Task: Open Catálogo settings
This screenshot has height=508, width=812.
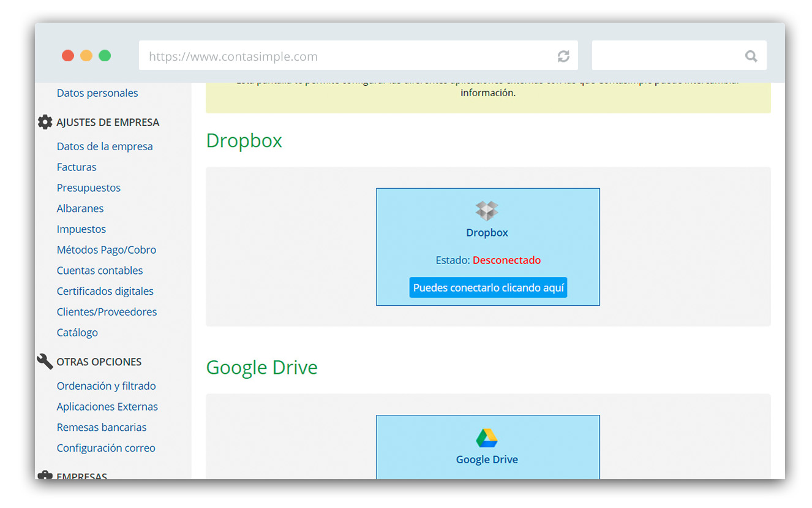Action: [77, 333]
